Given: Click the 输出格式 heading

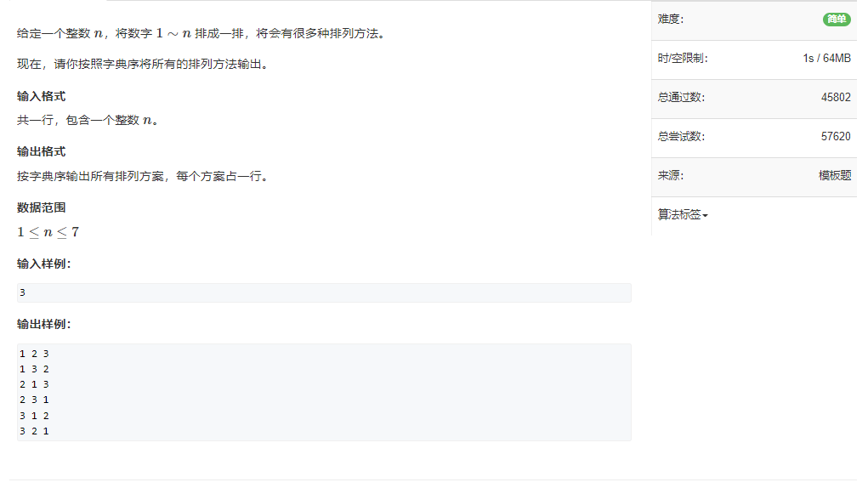Looking at the screenshot, I should point(42,151).
